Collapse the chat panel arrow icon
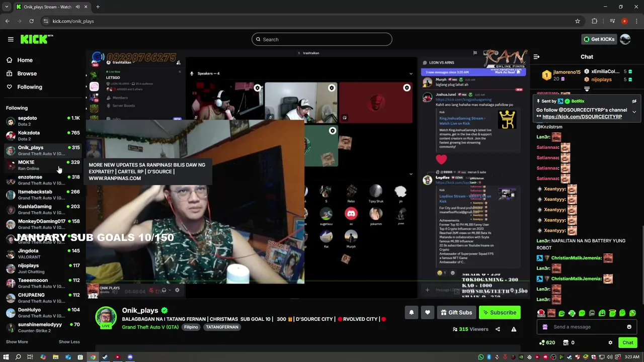The image size is (644, 362). 536,57
